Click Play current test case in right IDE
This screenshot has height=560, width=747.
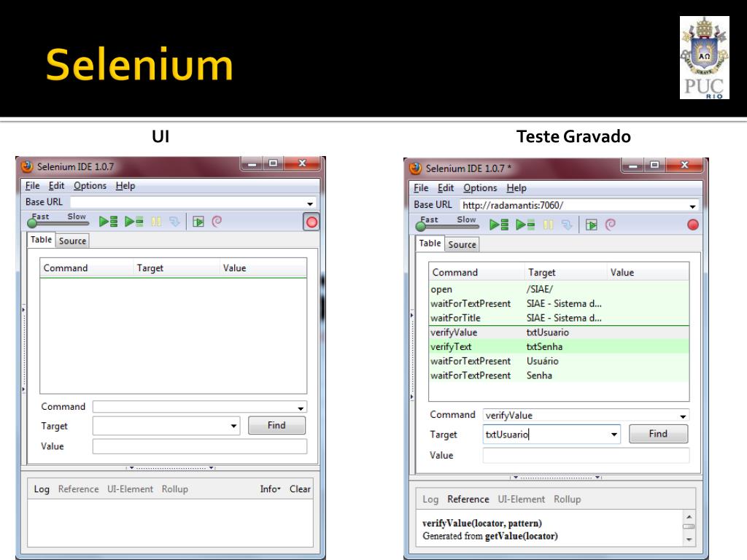(525, 225)
